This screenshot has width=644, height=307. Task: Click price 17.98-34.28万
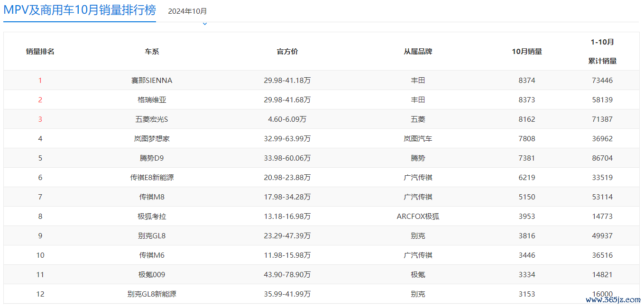point(287,197)
